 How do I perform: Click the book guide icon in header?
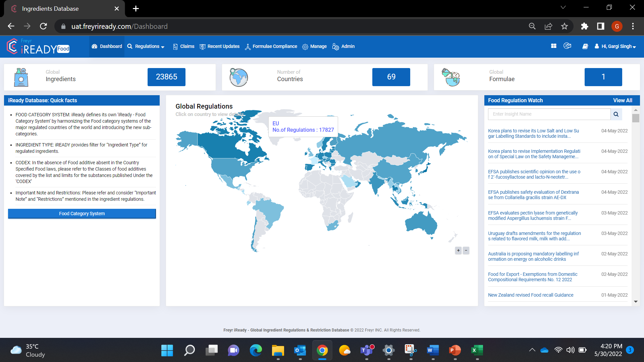585,46
